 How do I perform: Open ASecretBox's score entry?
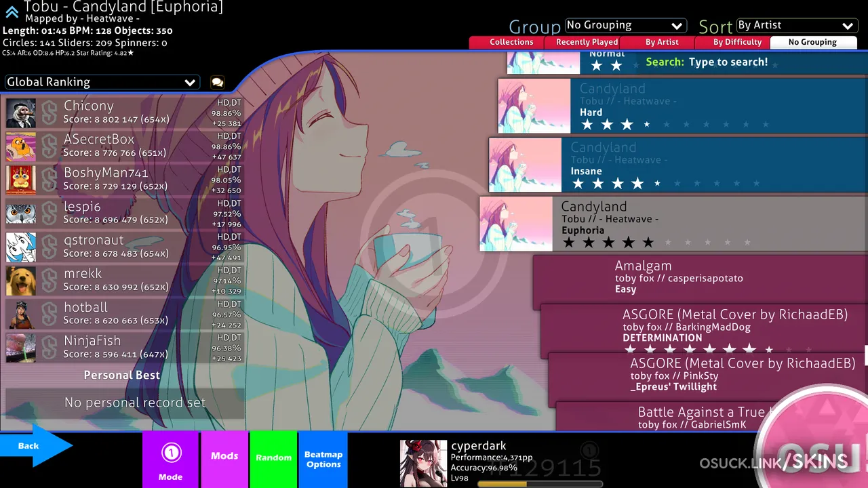point(125,146)
